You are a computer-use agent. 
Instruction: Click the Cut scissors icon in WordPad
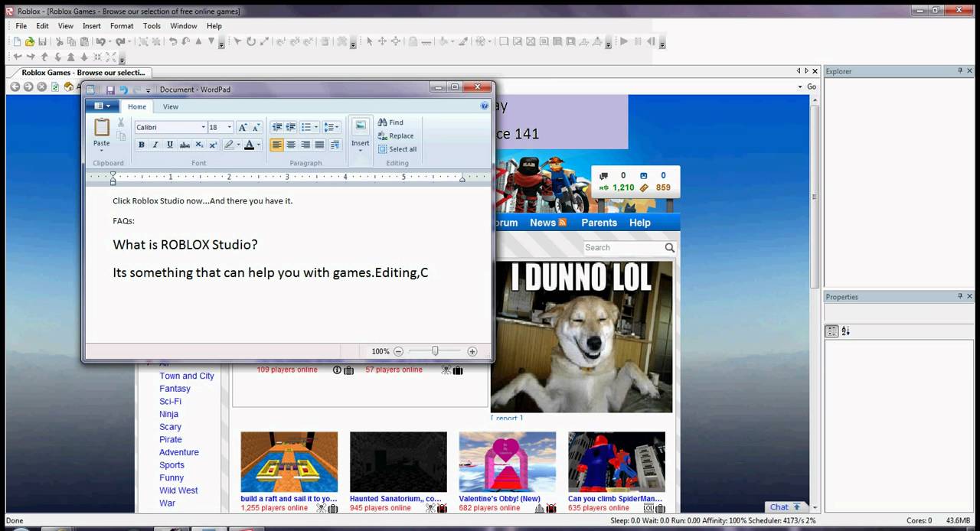[121, 122]
